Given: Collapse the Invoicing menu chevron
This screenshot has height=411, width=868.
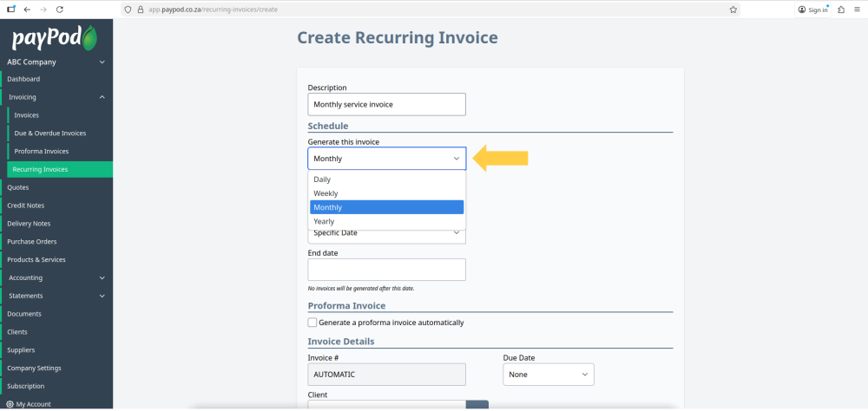Looking at the screenshot, I should tap(102, 97).
